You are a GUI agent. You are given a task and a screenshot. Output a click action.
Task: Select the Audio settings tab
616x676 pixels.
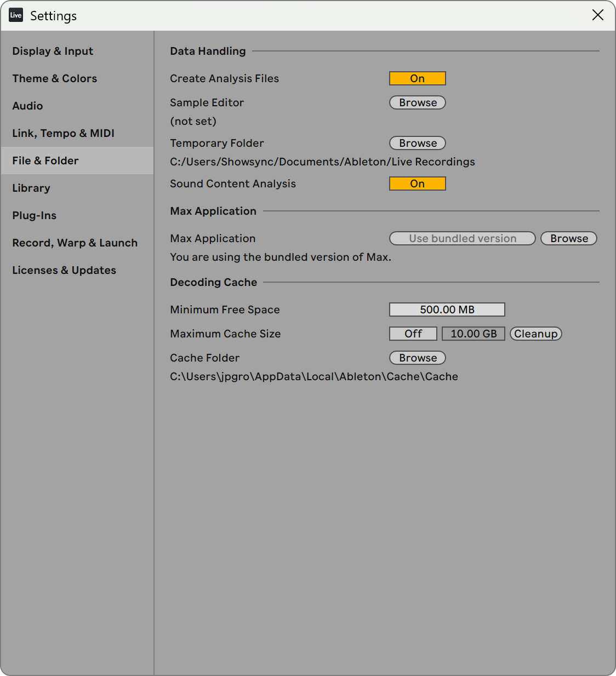(27, 106)
